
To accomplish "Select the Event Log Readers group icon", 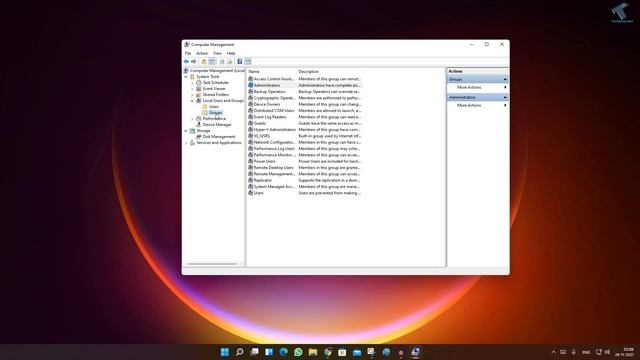I will click(251, 117).
